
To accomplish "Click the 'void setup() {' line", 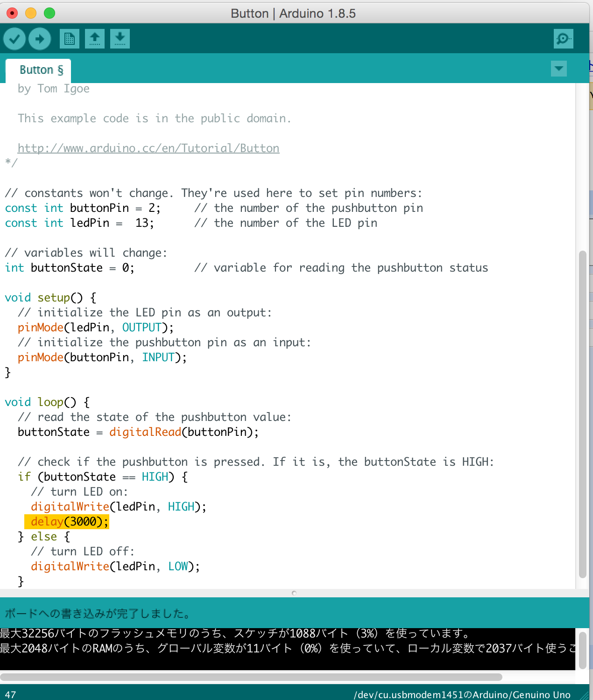I will (x=51, y=298).
